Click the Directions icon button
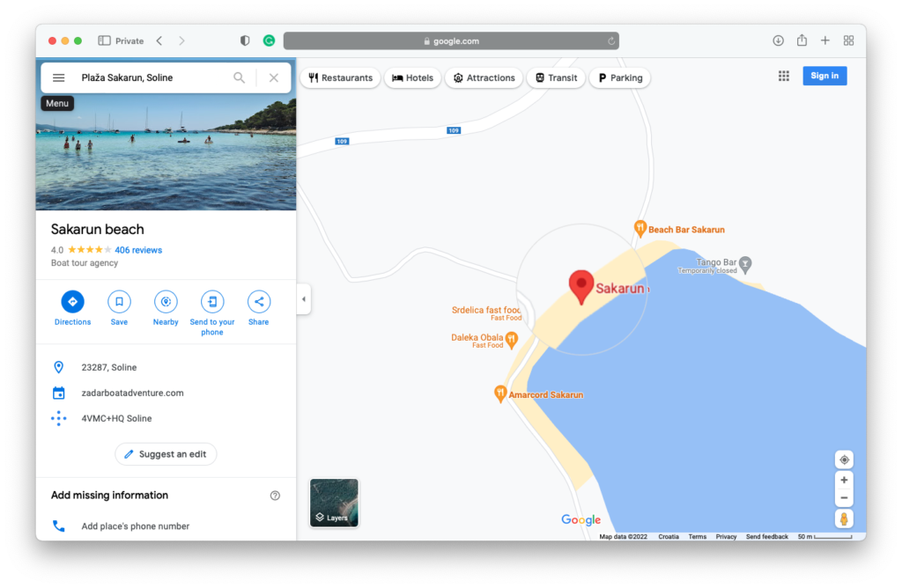Screen dimensions: 902x588 click(x=72, y=302)
